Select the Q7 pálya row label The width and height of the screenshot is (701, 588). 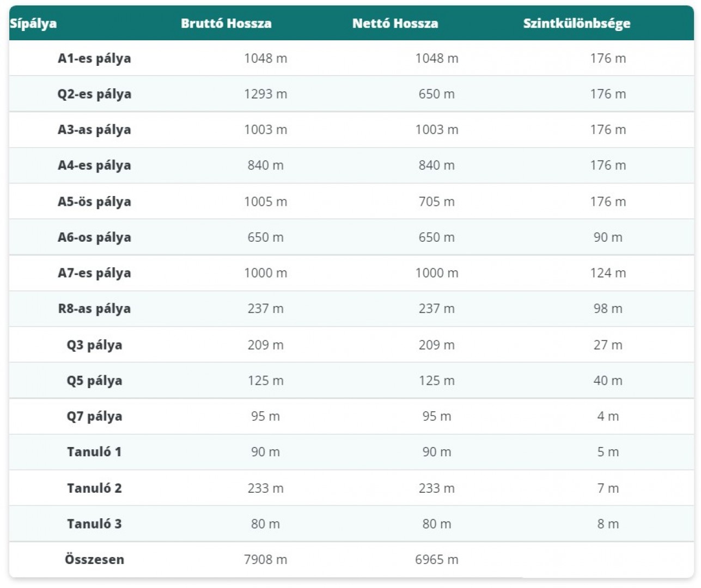94,416
